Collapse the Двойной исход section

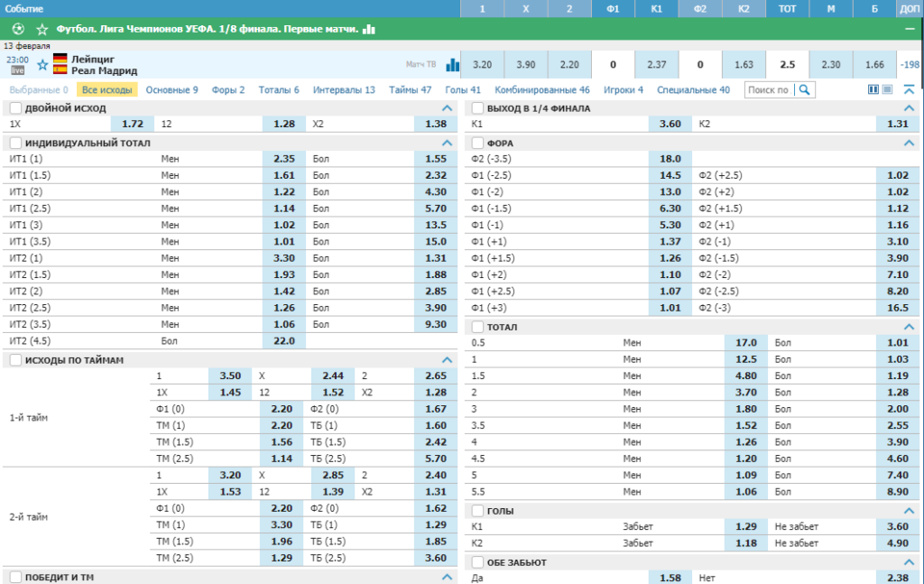pyautogui.click(x=448, y=107)
